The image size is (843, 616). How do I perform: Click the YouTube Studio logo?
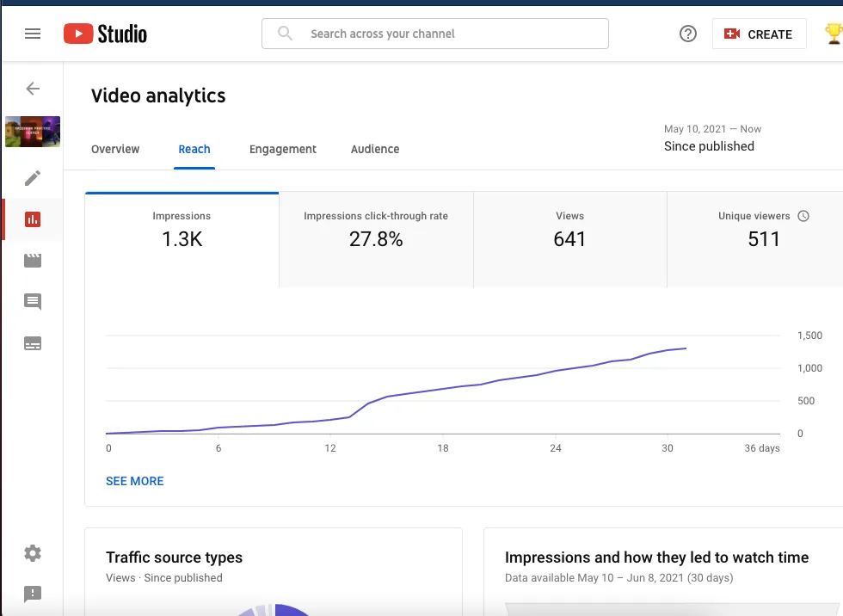(105, 34)
